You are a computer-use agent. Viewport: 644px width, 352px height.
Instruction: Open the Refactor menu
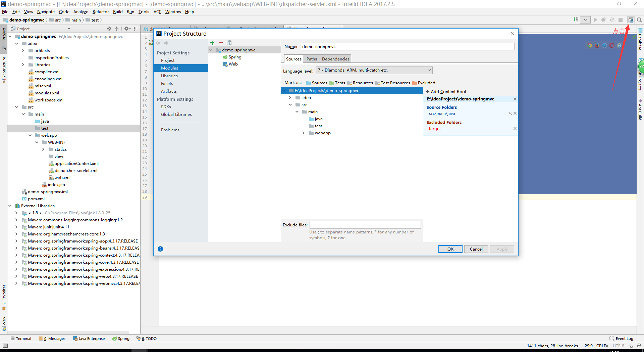(101, 12)
